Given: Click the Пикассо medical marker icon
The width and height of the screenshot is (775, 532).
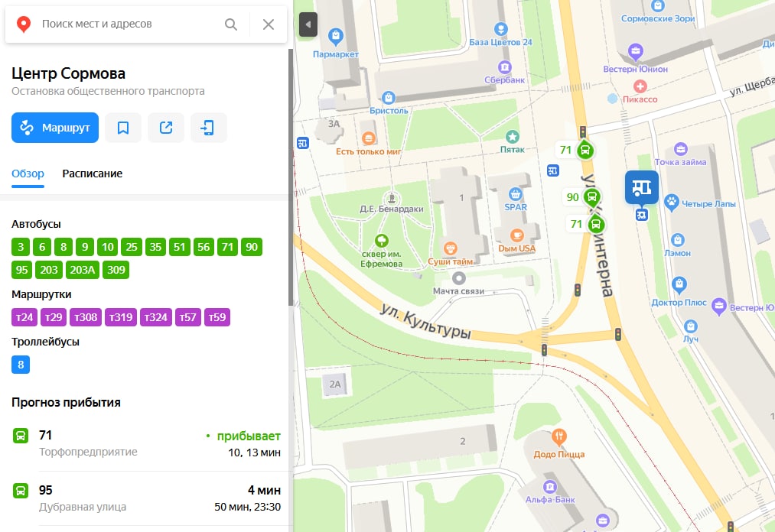Looking at the screenshot, I should 640,86.
